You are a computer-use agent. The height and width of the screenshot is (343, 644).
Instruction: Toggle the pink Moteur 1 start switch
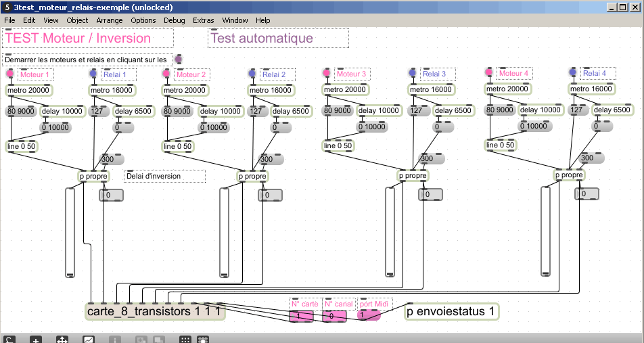tap(9, 74)
